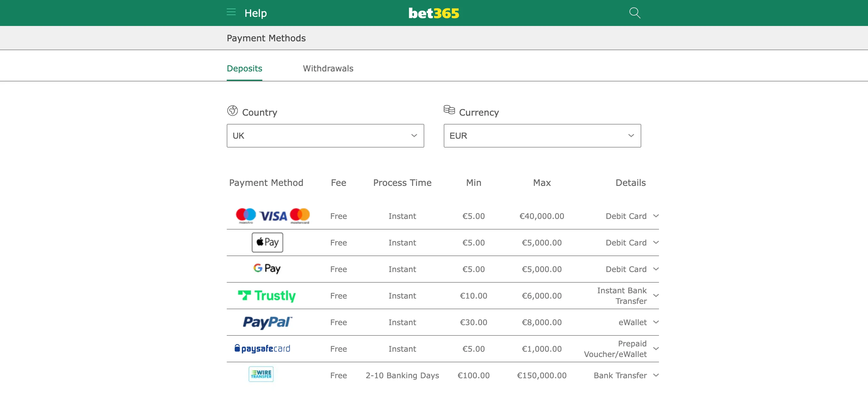Click the PayPal logo
This screenshot has width=868, height=416.
coord(267,322)
